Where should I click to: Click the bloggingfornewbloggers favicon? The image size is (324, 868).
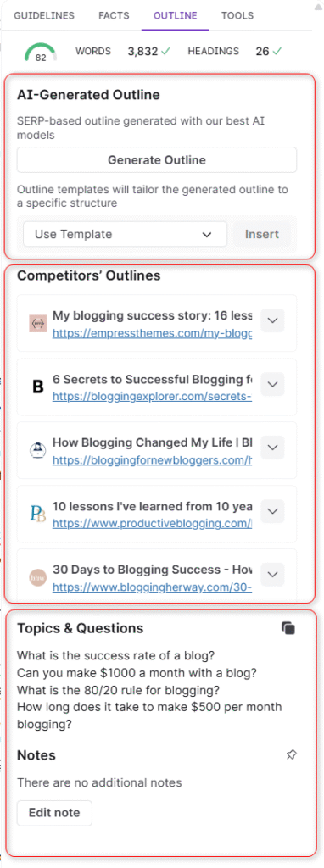click(37, 450)
